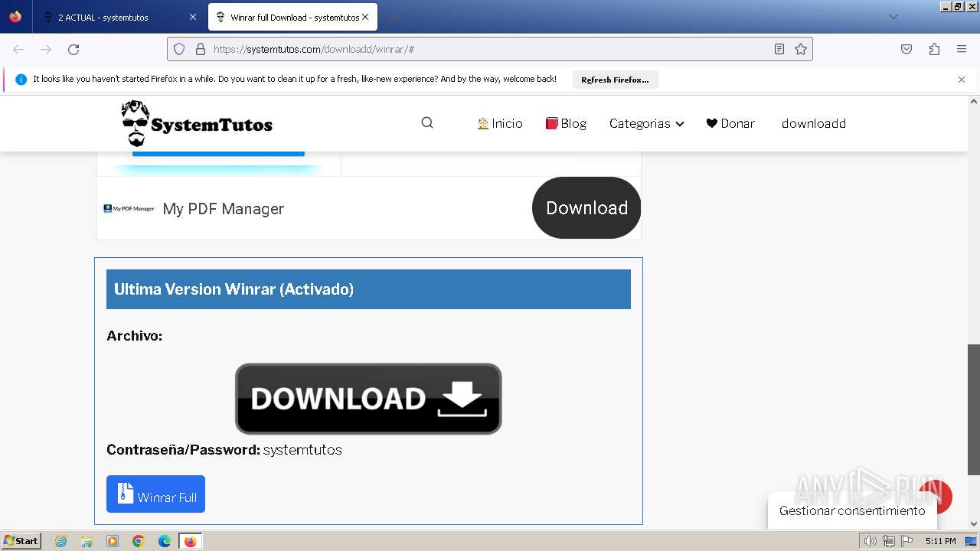
Task: Click the scrollbar down arrow
Action: 974,524
